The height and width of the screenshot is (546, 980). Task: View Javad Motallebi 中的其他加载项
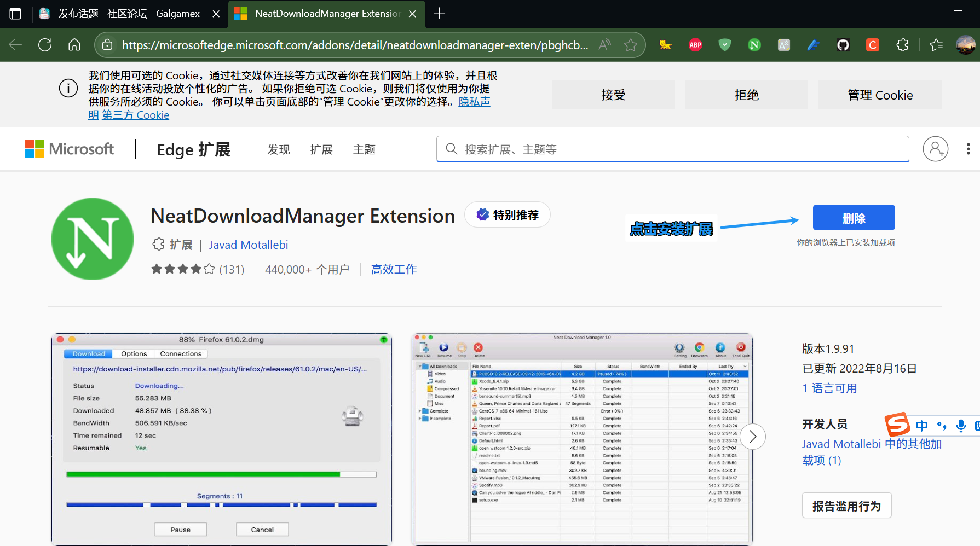(x=872, y=452)
